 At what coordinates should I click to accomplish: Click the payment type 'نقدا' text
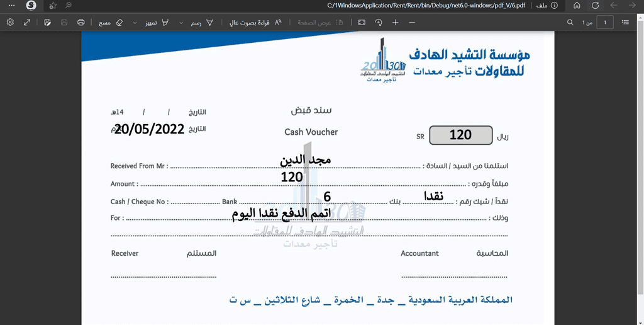pos(433,197)
